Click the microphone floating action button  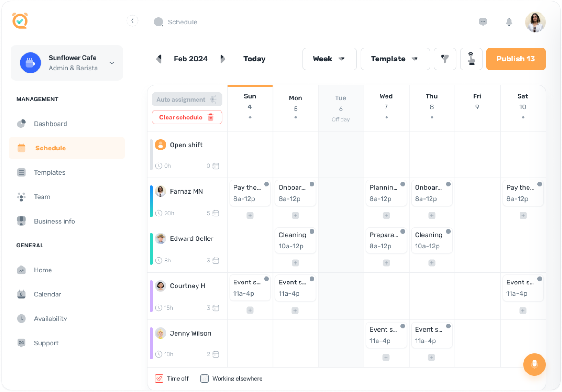click(x=534, y=365)
